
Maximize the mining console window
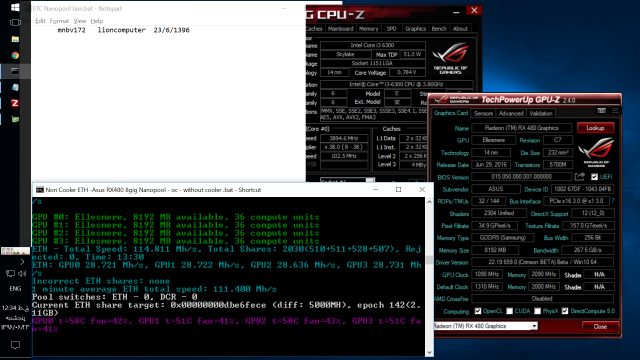click(398, 189)
